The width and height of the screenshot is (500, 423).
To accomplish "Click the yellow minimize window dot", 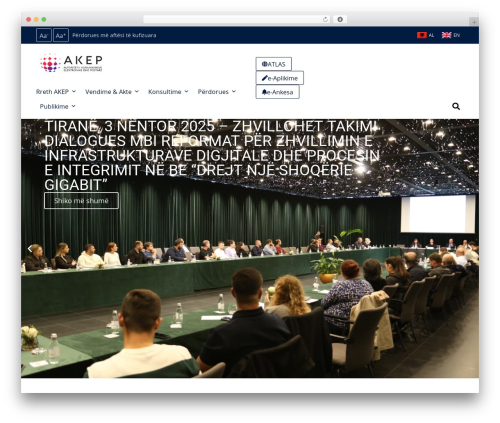I will point(36,19).
